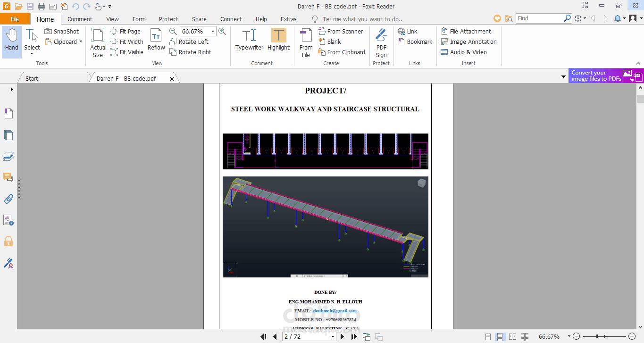
Task: Open the Bookmarks side panel icon
Action: [x=8, y=113]
